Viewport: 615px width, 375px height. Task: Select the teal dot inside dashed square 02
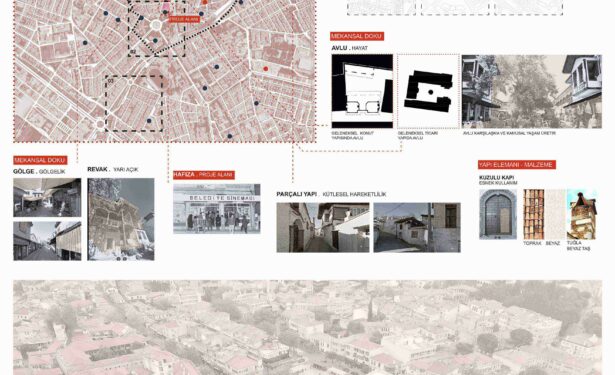[155, 40]
